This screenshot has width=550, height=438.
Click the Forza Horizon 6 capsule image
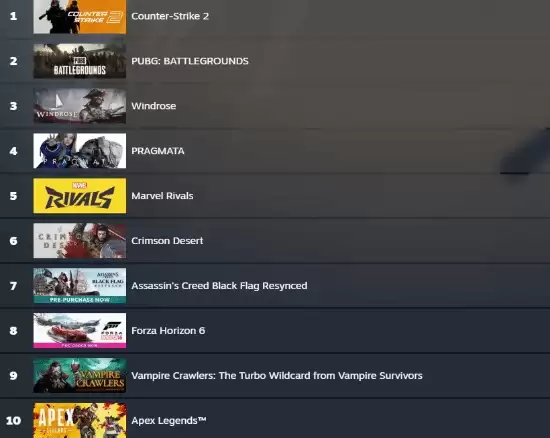[80, 331]
